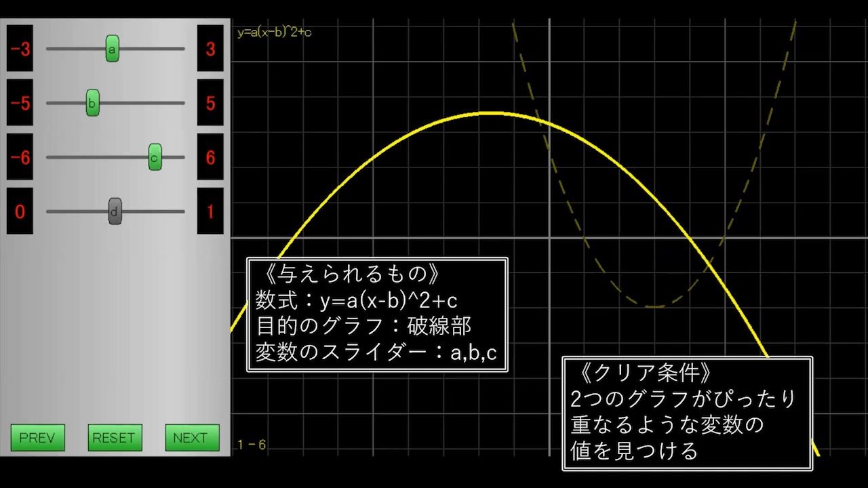Click the stage number label 1 - 6
The image size is (868, 488).
point(252,445)
